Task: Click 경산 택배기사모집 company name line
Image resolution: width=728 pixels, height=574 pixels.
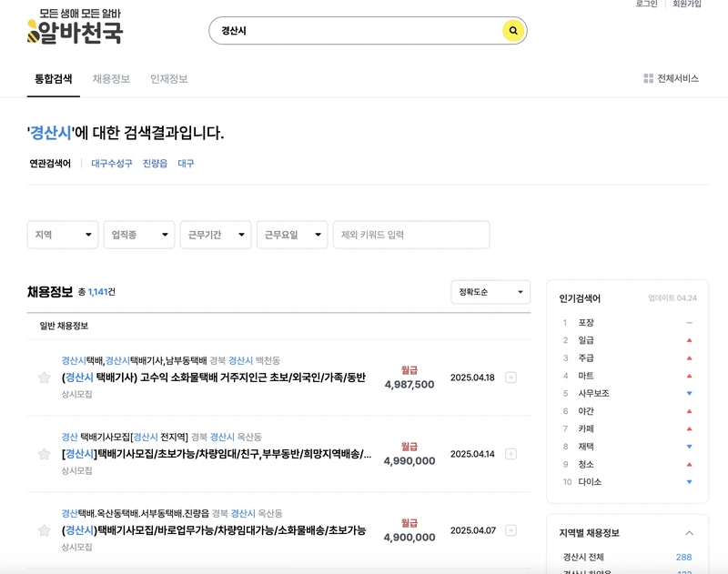Action: 125,437
